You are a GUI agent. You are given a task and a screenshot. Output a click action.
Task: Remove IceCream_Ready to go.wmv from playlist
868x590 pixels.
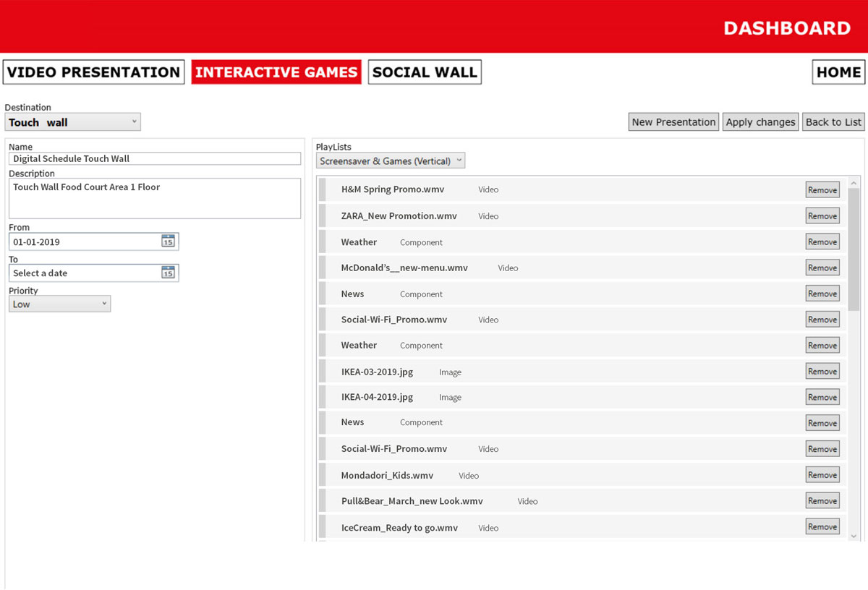coord(822,527)
